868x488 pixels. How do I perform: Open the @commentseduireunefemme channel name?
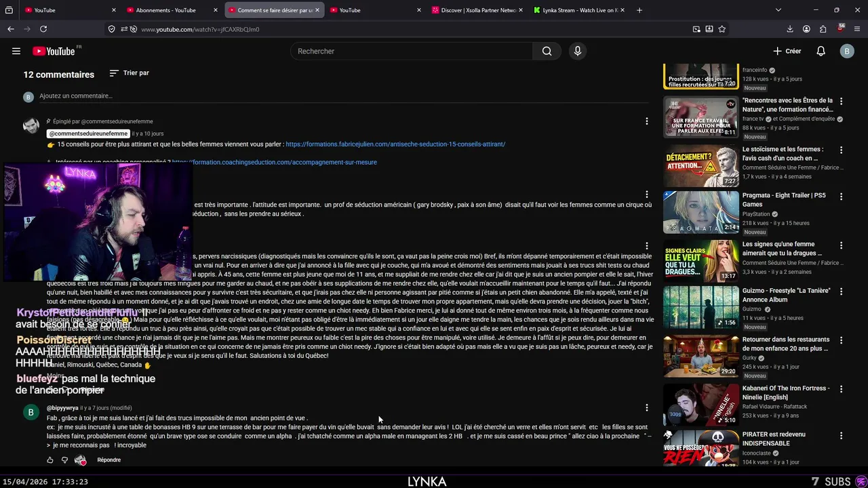(88, 134)
